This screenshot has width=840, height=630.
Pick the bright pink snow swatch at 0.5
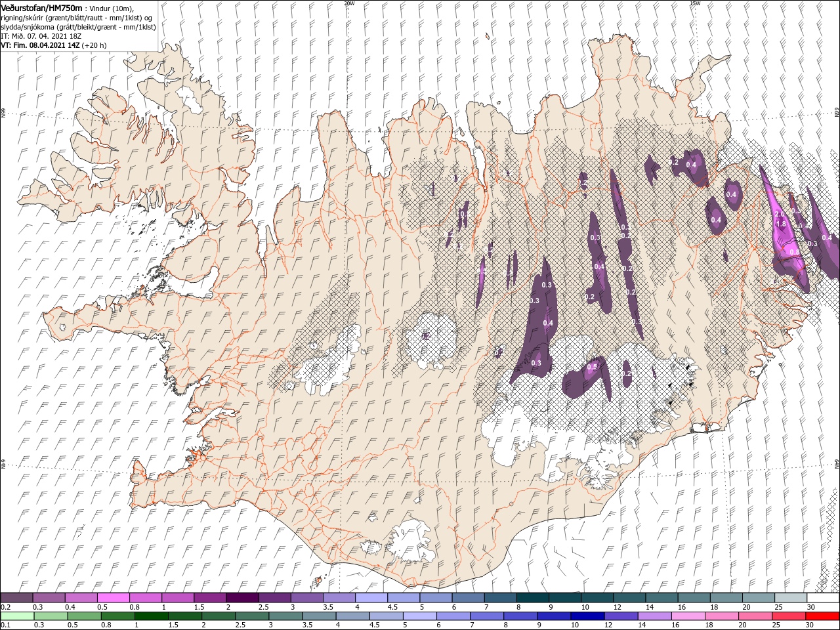[113, 598]
